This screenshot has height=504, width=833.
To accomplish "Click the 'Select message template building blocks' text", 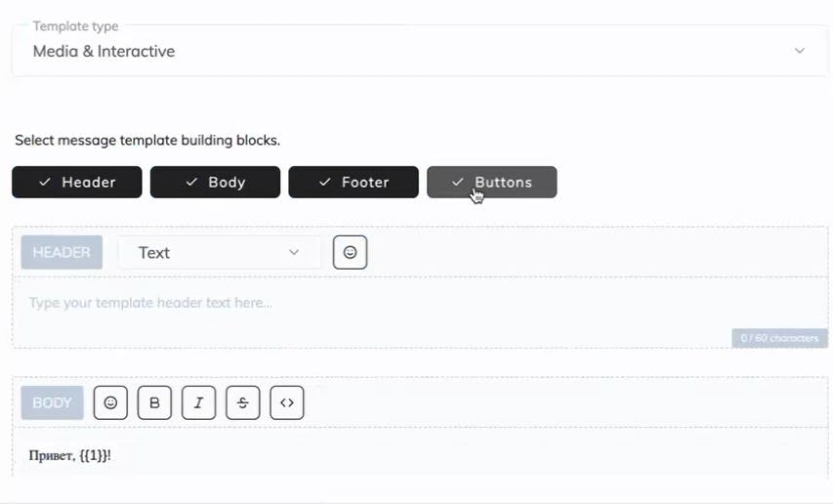I will point(147,141).
